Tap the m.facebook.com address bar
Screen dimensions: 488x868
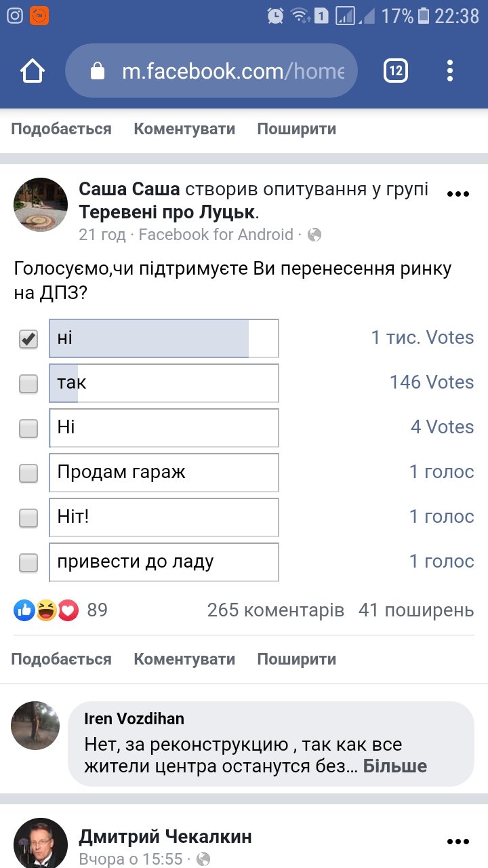[230, 71]
